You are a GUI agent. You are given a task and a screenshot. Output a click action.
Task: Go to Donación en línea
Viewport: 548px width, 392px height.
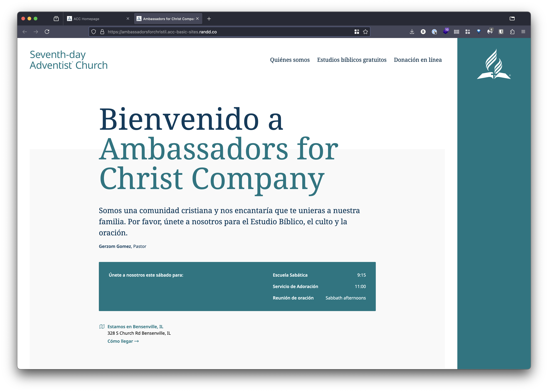[x=418, y=60]
